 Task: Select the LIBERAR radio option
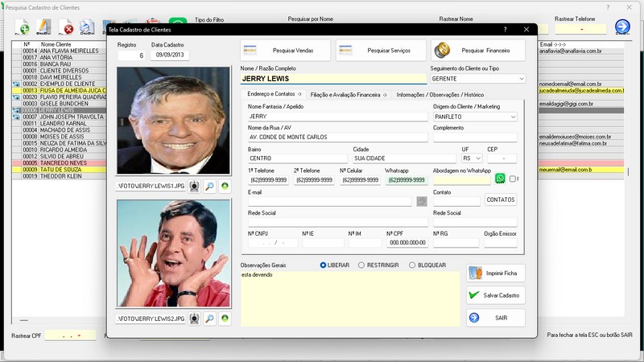click(323, 265)
